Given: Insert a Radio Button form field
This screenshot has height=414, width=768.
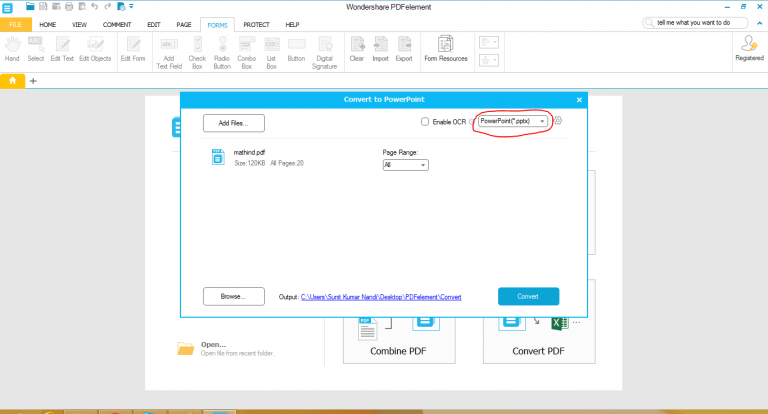Looking at the screenshot, I should [222, 52].
